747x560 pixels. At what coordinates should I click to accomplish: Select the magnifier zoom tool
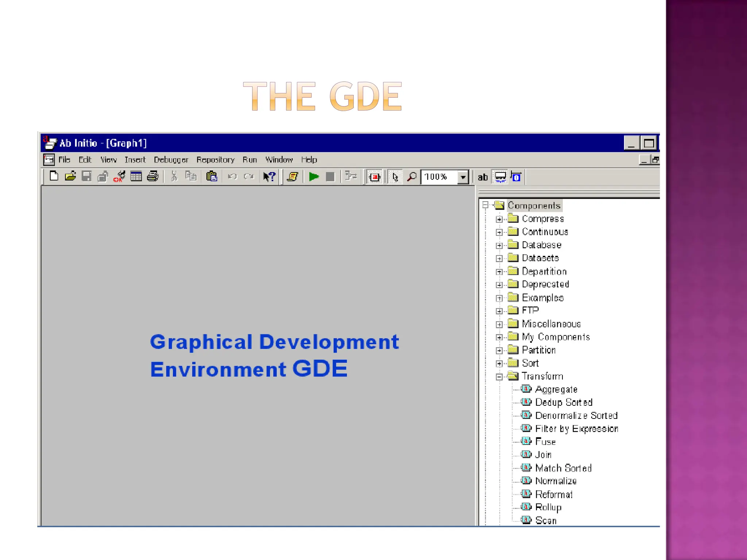(x=412, y=177)
